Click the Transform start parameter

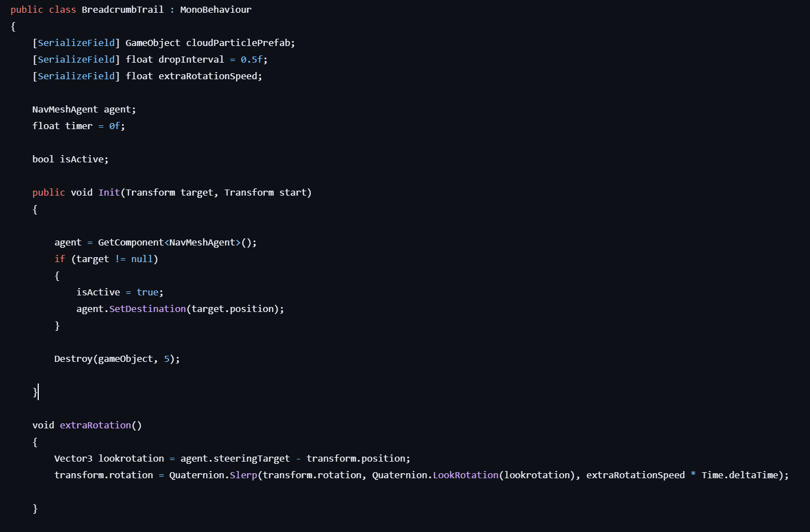click(x=267, y=192)
